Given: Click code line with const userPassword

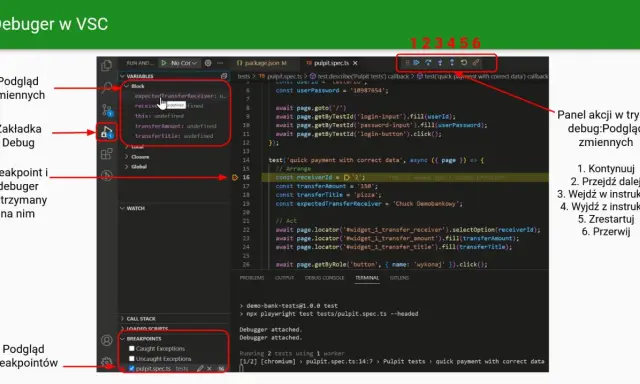Looking at the screenshot, I should [332, 90].
